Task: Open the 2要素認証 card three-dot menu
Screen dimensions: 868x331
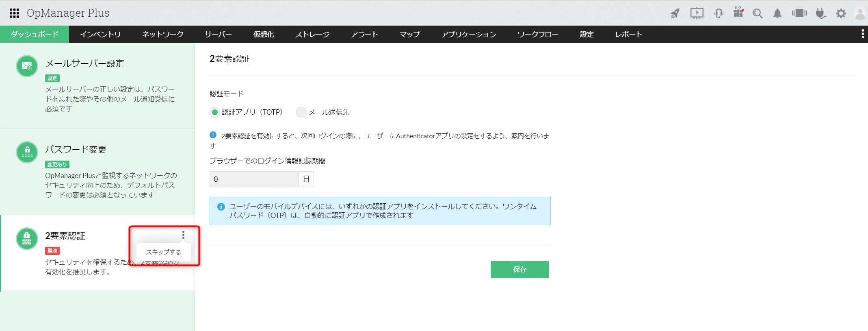Action: point(183,235)
